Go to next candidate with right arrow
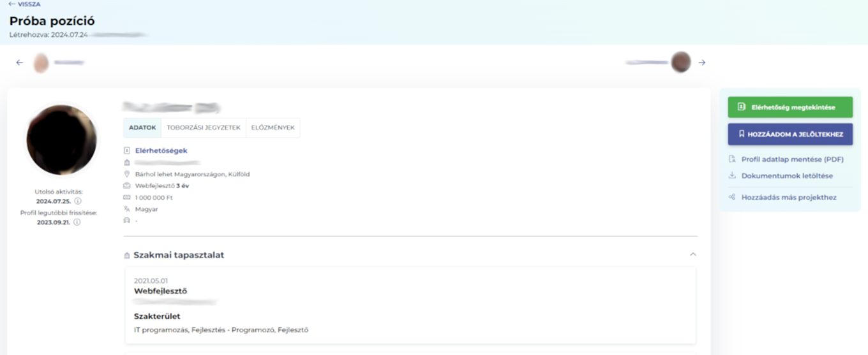Viewport: 868px width, 355px height. point(702,62)
